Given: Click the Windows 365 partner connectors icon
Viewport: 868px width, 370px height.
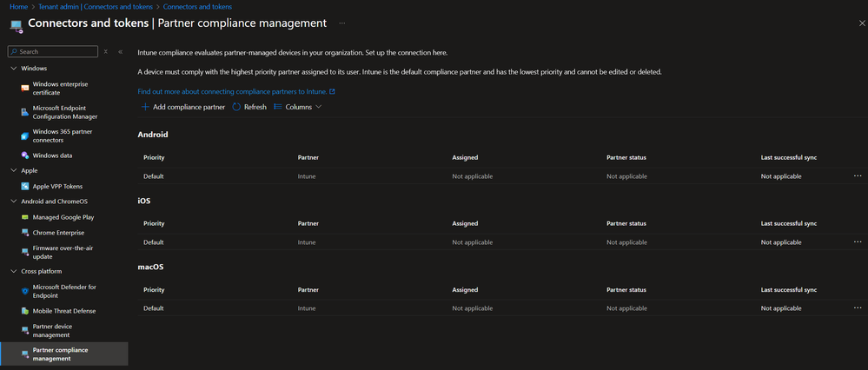Looking at the screenshot, I should coord(24,136).
